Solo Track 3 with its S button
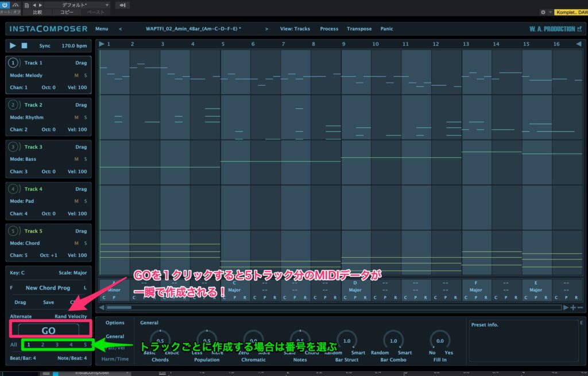This screenshot has width=588, height=376. pyautogui.click(x=86, y=160)
